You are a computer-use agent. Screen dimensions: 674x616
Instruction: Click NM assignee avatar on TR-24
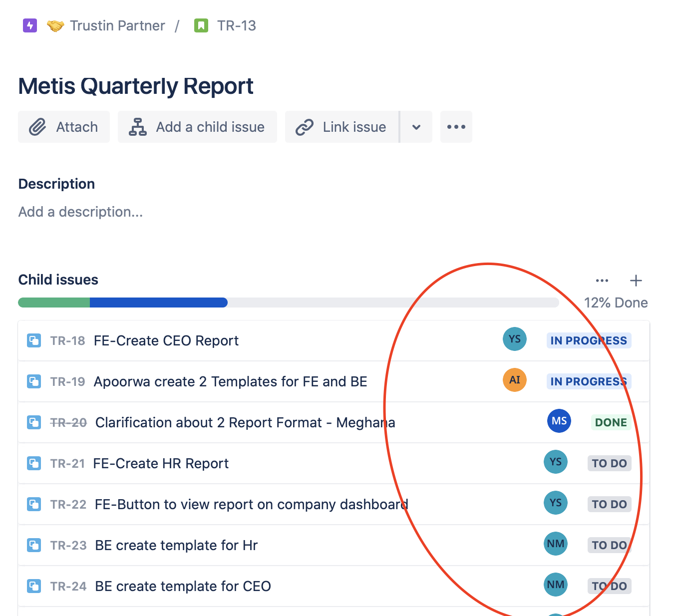[x=556, y=585]
